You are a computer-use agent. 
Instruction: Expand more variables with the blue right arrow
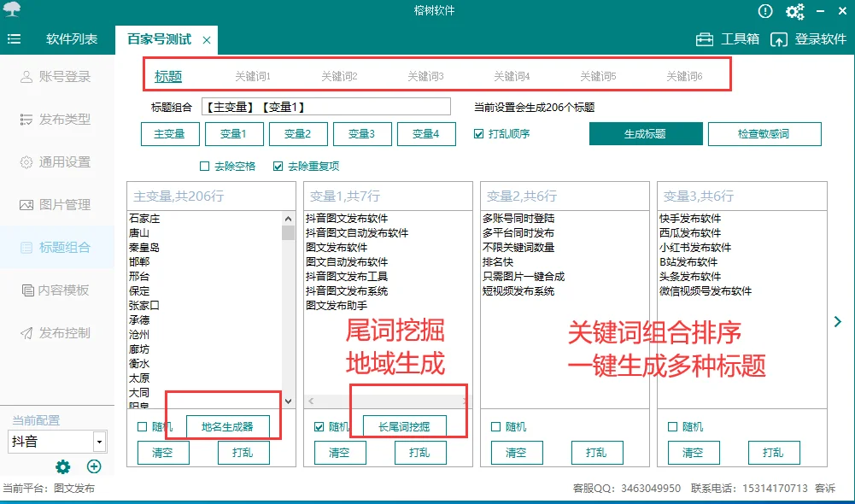point(838,321)
